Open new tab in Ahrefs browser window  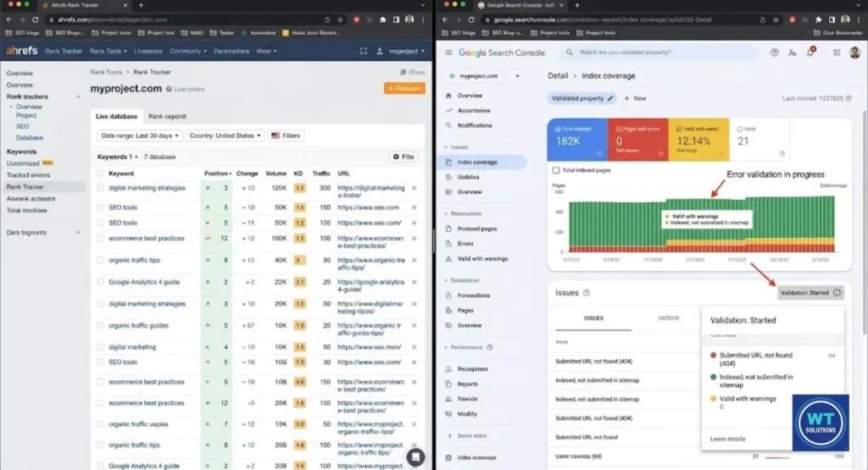click(141, 5)
